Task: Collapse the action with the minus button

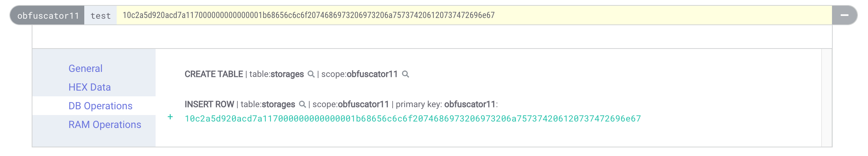Action: click(x=845, y=15)
